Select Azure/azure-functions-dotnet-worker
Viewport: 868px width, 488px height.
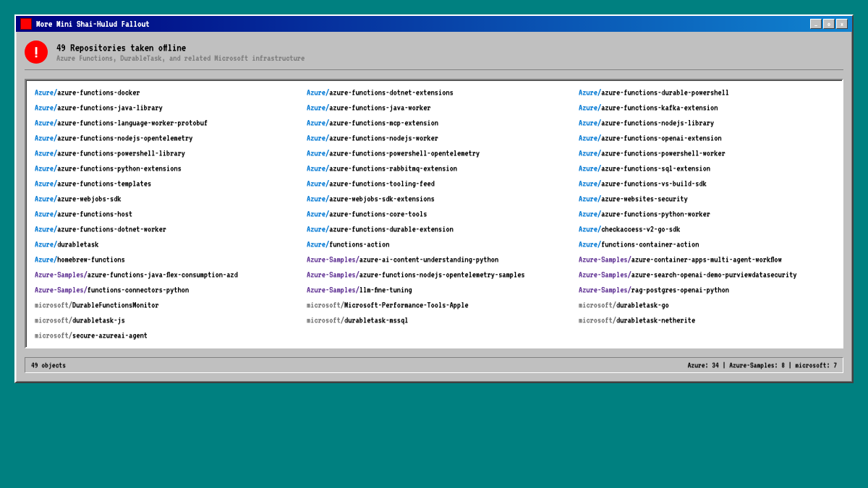coord(101,229)
